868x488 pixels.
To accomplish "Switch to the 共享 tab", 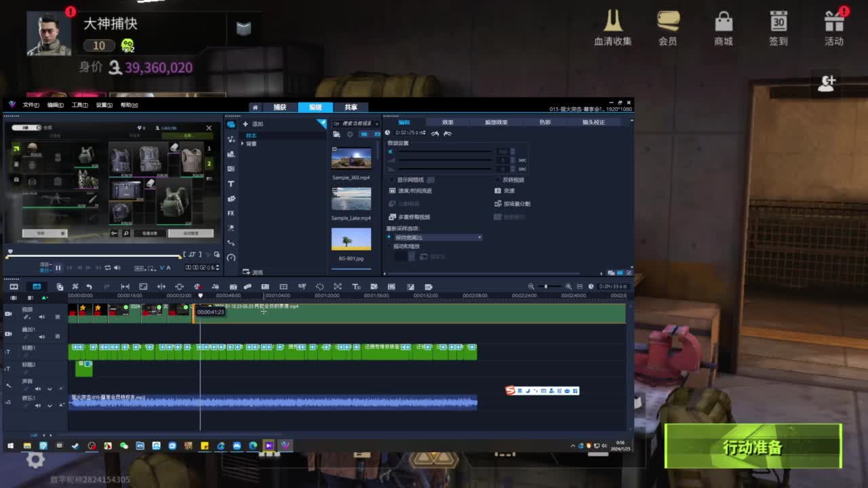I will 351,107.
